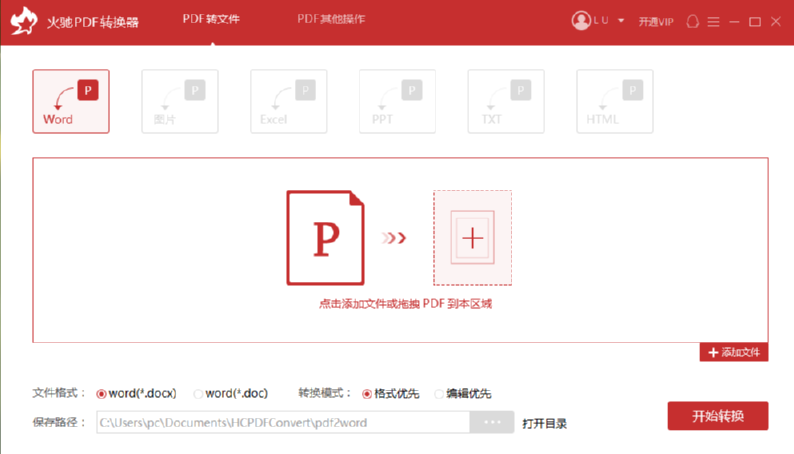Click the 开通VIP link

(656, 22)
